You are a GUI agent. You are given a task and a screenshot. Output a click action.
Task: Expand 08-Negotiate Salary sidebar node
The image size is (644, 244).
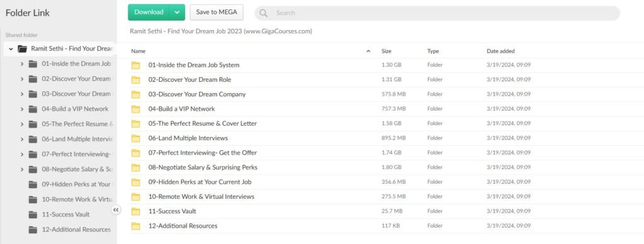[x=22, y=169]
